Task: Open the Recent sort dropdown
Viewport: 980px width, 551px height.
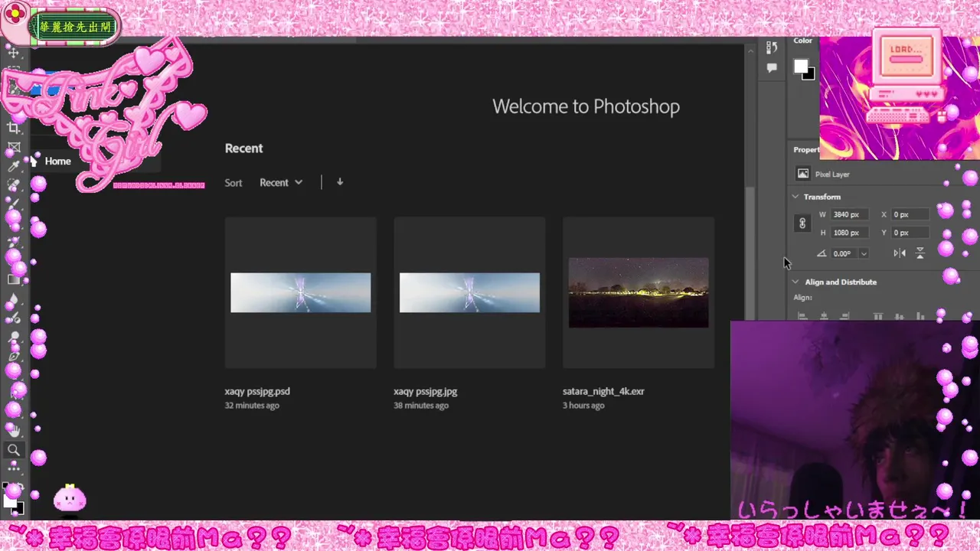Action: (x=281, y=182)
